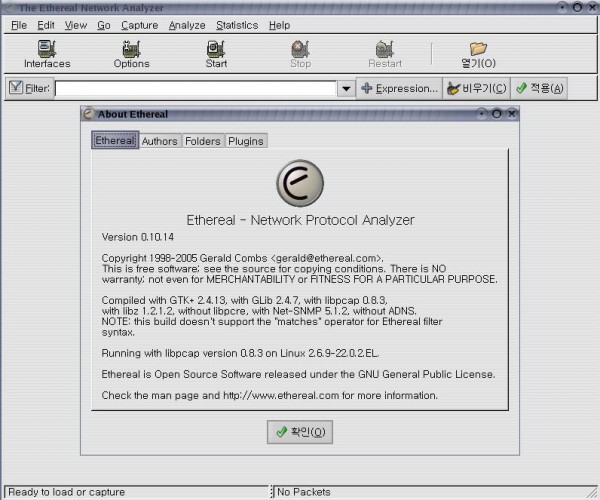Open the Expression... filter builder

click(399, 88)
